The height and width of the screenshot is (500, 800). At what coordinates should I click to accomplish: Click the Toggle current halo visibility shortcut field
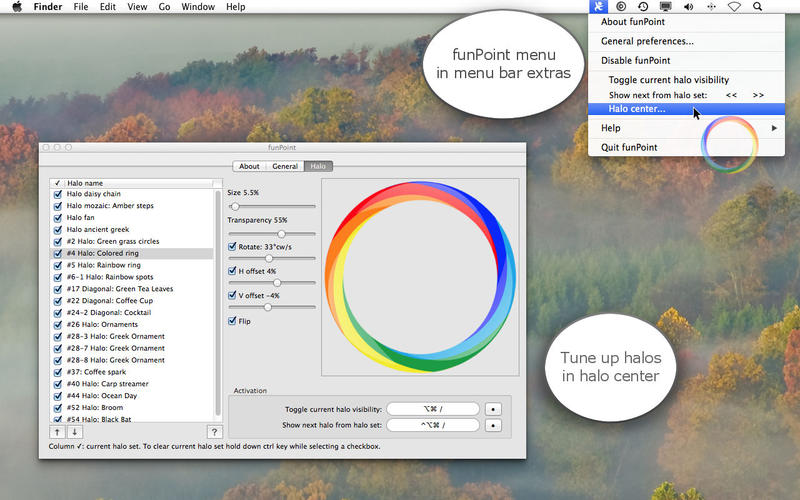tap(433, 409)
